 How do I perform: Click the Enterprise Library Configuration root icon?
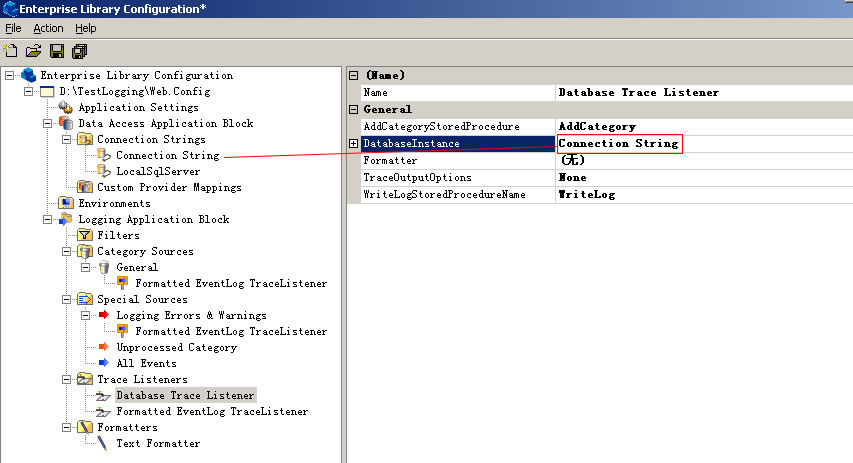[x=28, y=75]
